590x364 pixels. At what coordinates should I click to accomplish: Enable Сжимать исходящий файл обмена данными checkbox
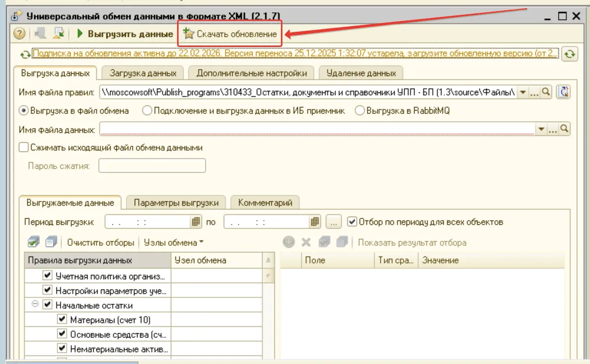click(x=23, y=147)
